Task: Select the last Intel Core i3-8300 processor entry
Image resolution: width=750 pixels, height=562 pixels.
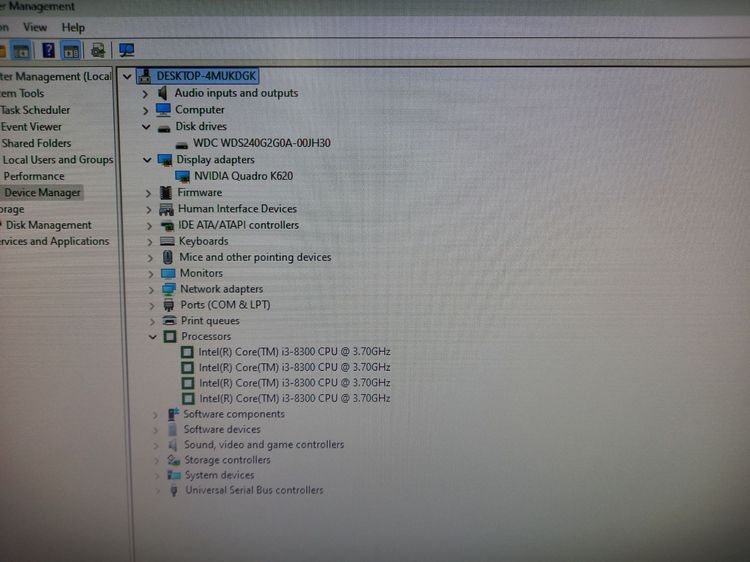Action: tap(295, 398)
